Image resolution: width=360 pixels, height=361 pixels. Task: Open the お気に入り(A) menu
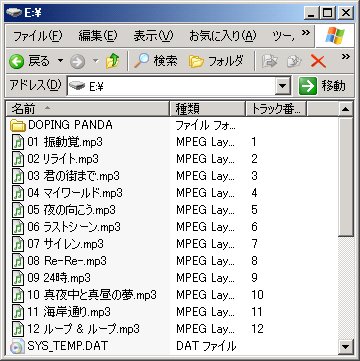[222, 36]
